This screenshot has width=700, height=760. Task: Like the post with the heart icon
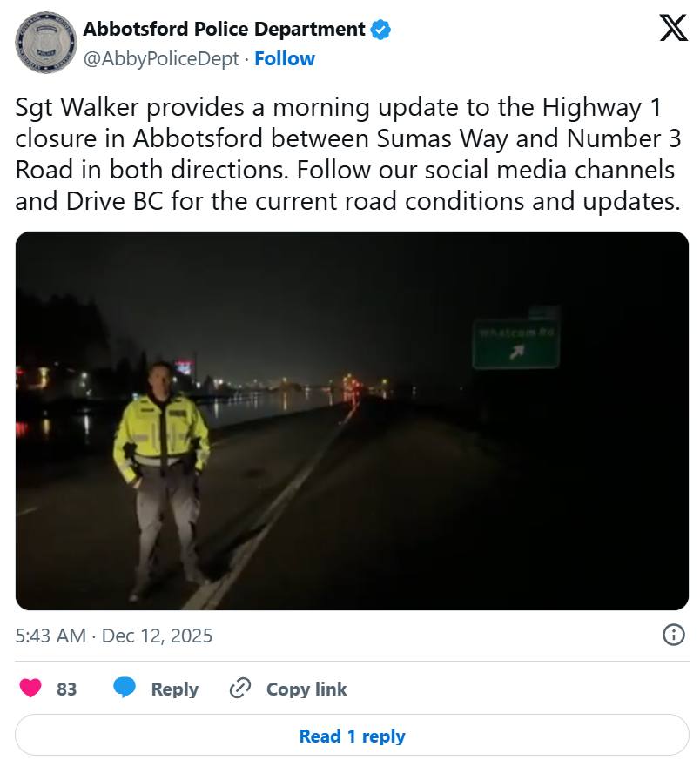click(30, 689)
